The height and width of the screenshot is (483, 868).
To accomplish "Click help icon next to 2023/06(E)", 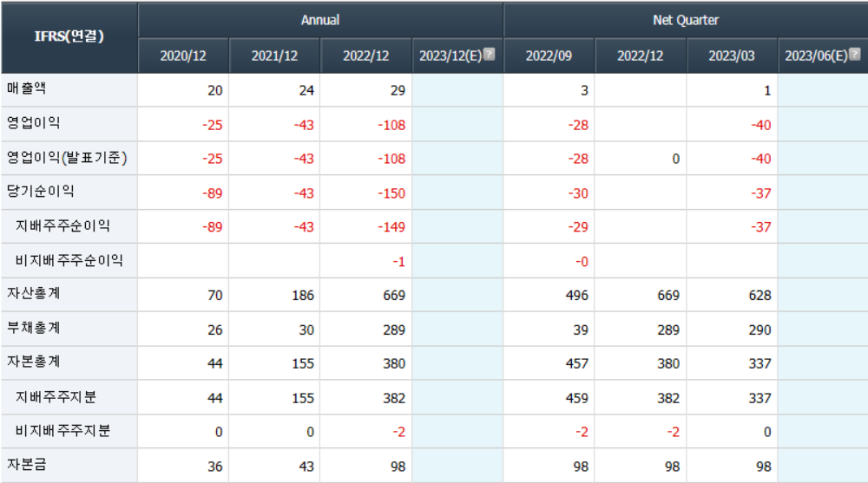I will 855,55.
